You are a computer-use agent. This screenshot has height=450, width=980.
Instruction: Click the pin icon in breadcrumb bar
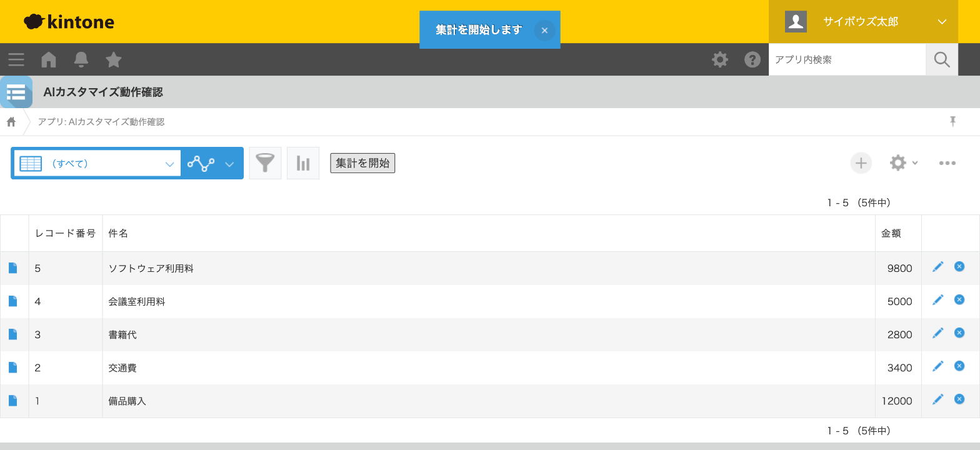[x=953, y=121]
